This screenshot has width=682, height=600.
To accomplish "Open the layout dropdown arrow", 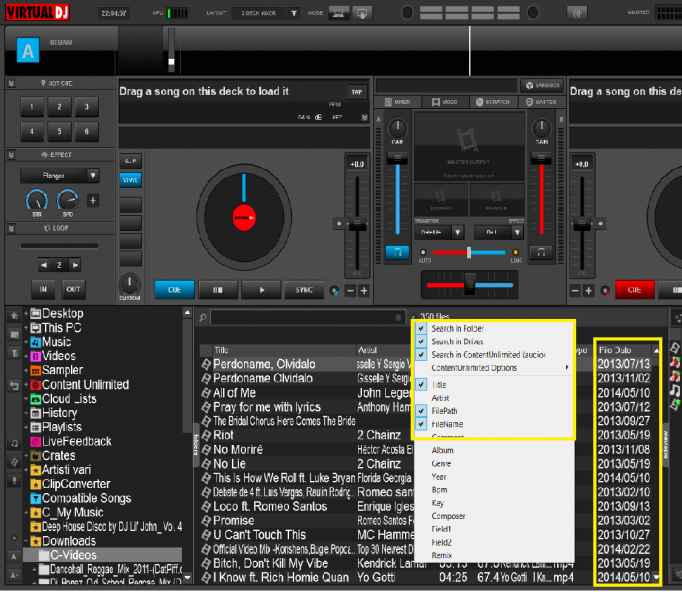I will [x=294, y=13].
